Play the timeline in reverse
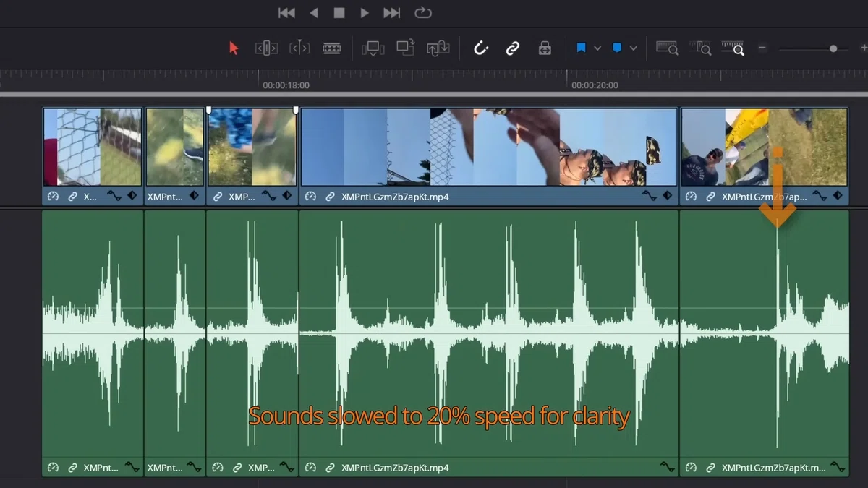 coord(313,12)
